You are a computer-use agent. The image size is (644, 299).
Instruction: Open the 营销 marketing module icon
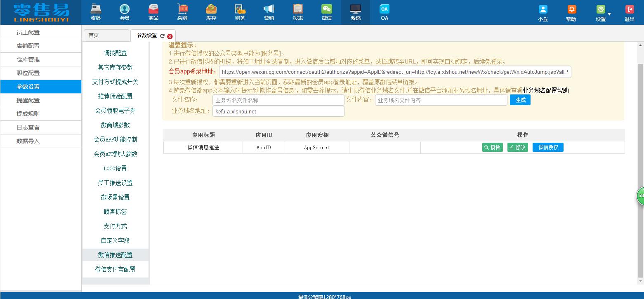pyautogui.click(x=269, y=11)
